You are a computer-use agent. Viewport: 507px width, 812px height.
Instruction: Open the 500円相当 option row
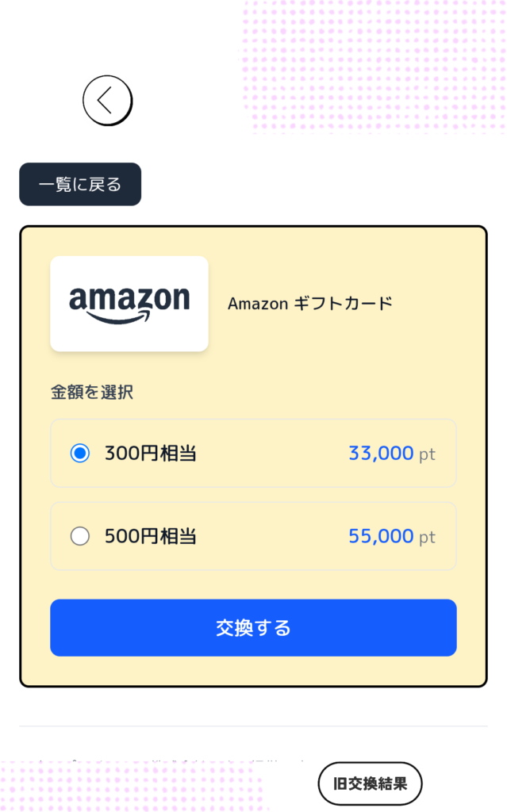tap(254, 536)
